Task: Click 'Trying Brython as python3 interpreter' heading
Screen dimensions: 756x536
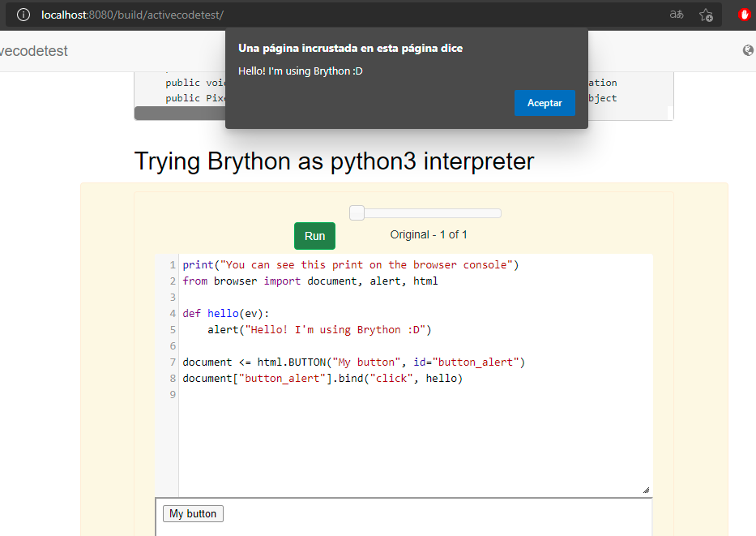Action: point(334,161)
